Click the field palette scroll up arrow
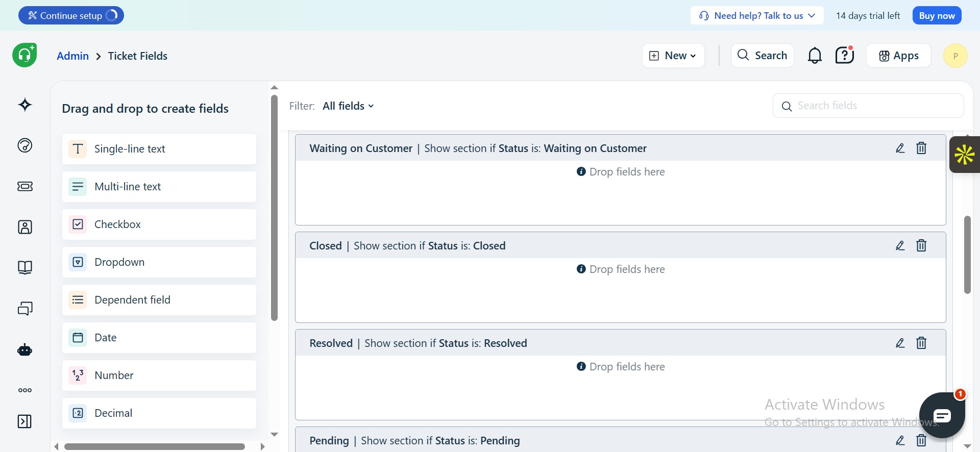980x452 pixels. [x=274, y=88]
